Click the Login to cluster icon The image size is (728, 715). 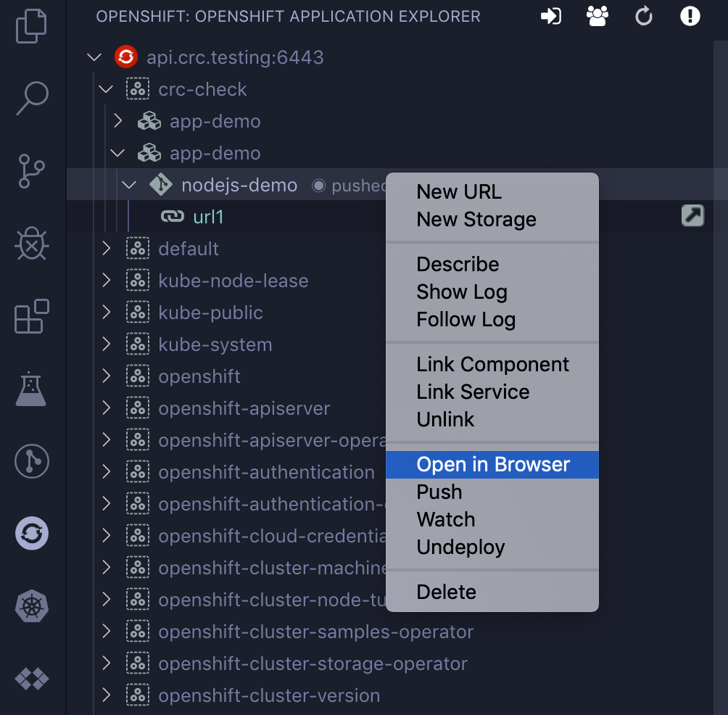pyautogui.click(x=551, y=17)
